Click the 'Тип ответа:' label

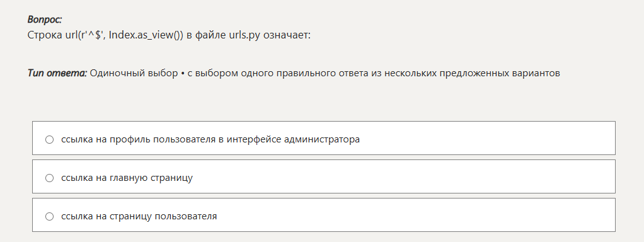[x=57, y=74]
